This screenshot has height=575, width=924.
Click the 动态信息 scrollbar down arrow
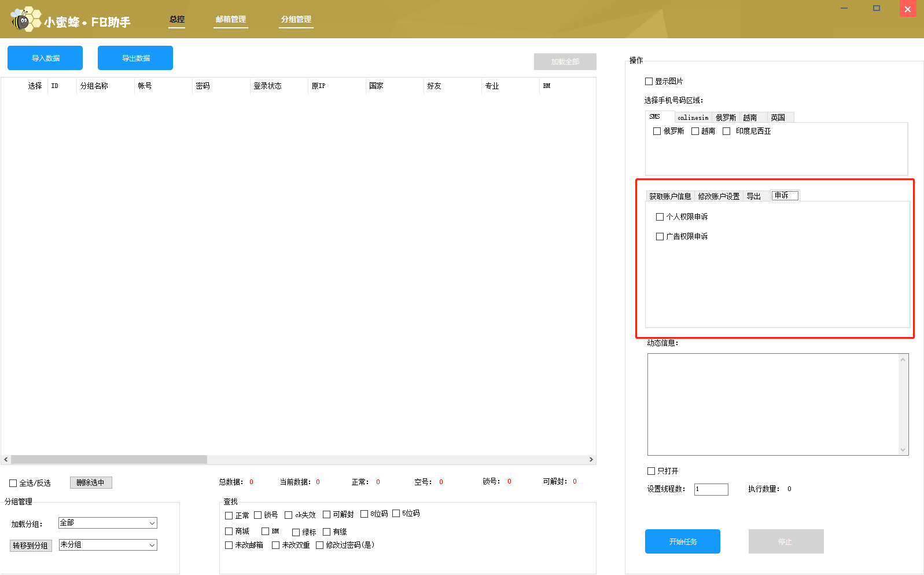pyautogui.click(x=903, y=450)
